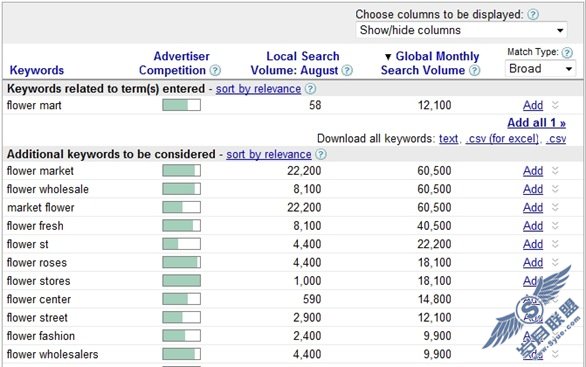
Task: Expand chevron options for flower wholesale row
Action: 555,189
